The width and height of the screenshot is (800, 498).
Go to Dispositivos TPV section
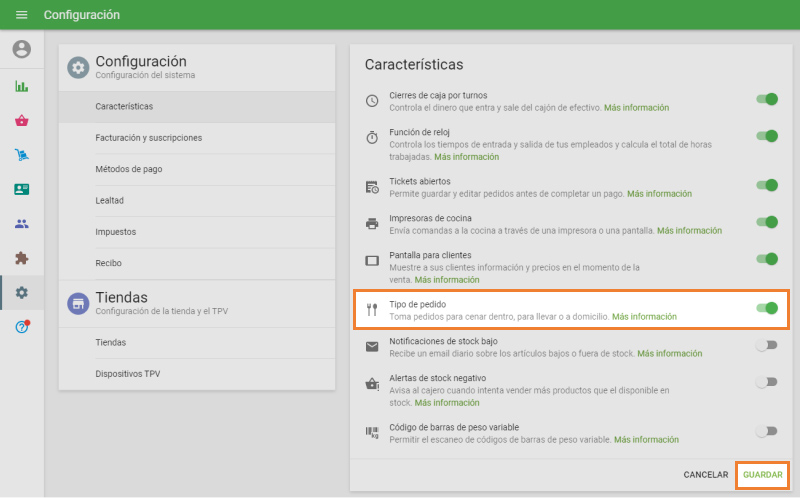pyautogui.click(x=130, y=374)
